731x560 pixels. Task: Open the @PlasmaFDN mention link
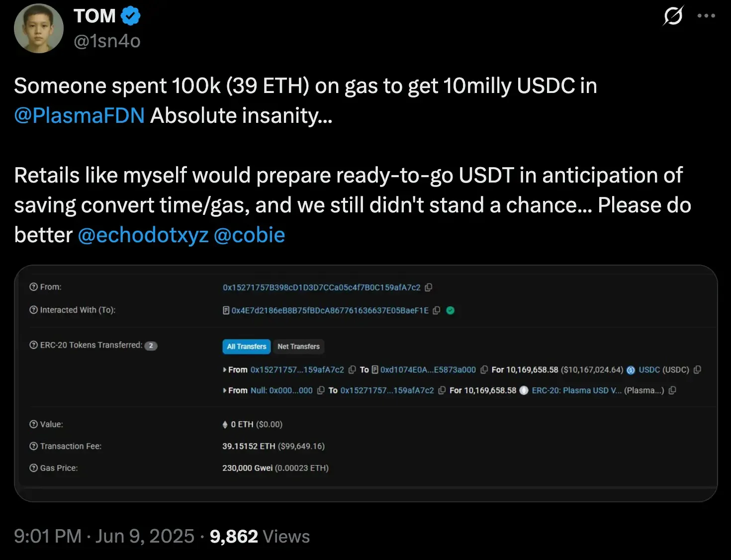(x=80, y=116)
